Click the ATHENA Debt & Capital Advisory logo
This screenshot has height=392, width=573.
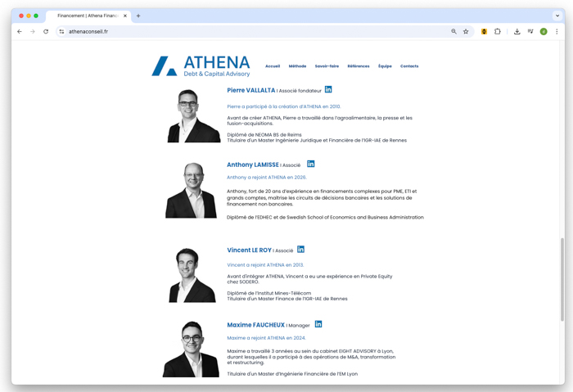tap(201, 66)
